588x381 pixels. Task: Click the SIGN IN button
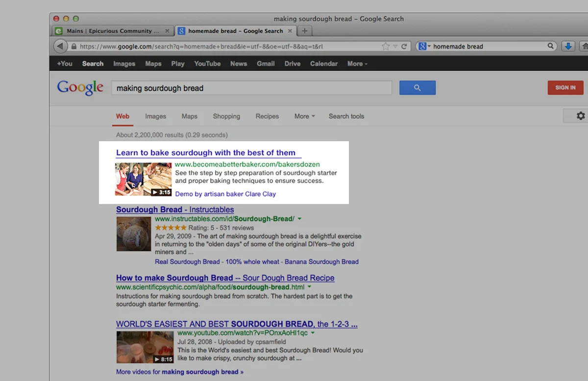(565, 87)
